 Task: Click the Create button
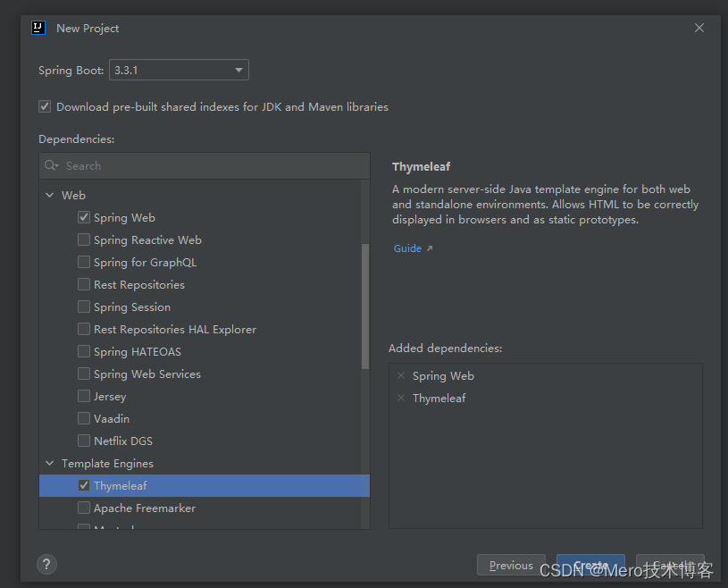pyautogui.click(x=590, y=565)
